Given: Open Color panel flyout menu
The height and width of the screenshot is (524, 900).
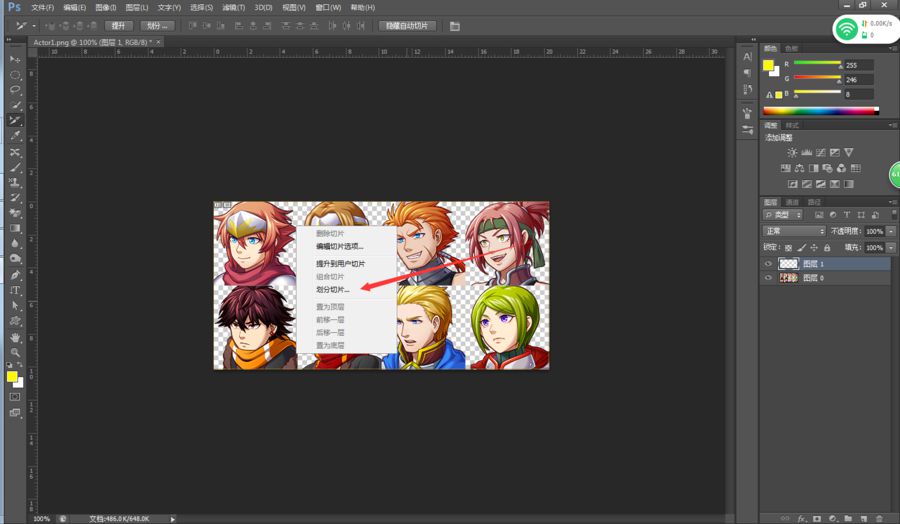Looking at the screenshot, I should pyautogui.click(x=892, y=48).
